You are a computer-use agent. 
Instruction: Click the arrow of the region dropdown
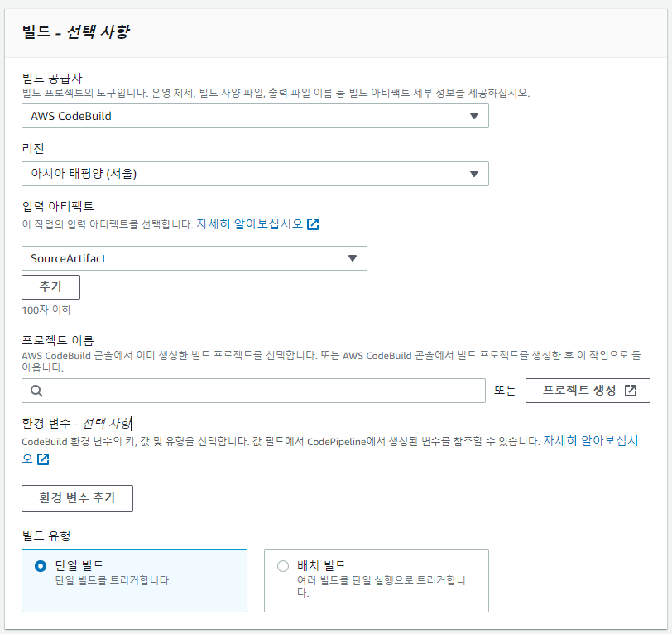[474, 174]
